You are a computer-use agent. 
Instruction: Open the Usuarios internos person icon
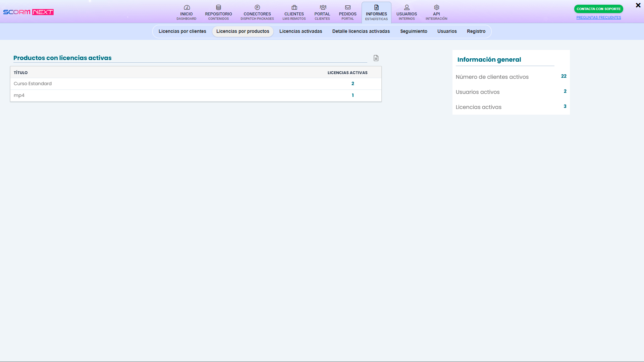[x=407, y=7]
